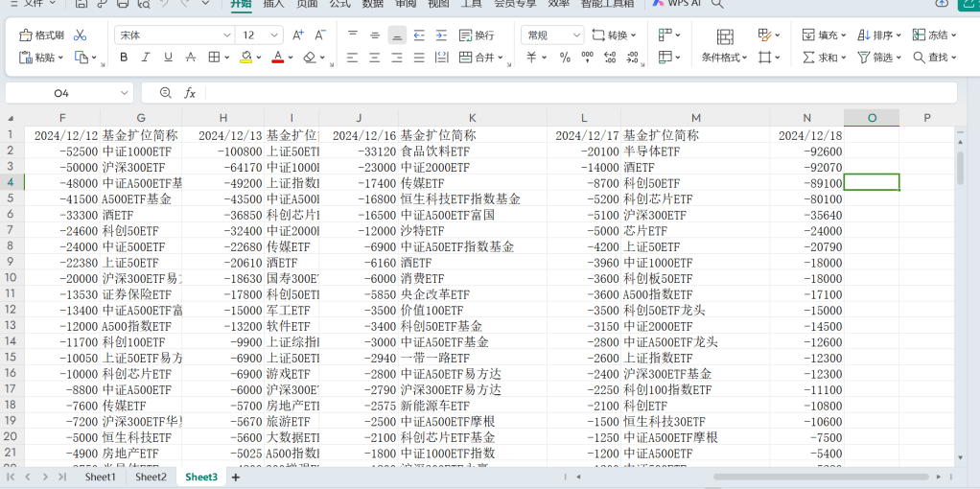Viewport: 980px width, 489px height.
Task: Click the add new sheet plus icon
Action: [236, 477]
